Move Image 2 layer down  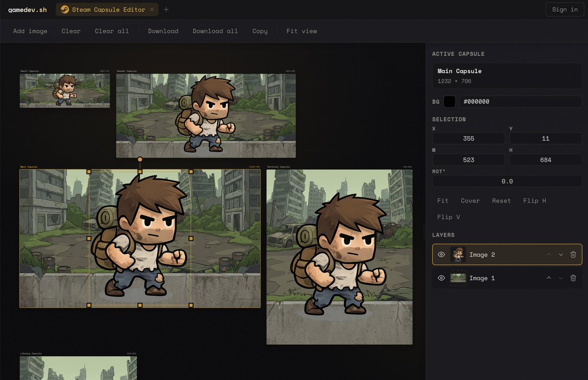561,255
